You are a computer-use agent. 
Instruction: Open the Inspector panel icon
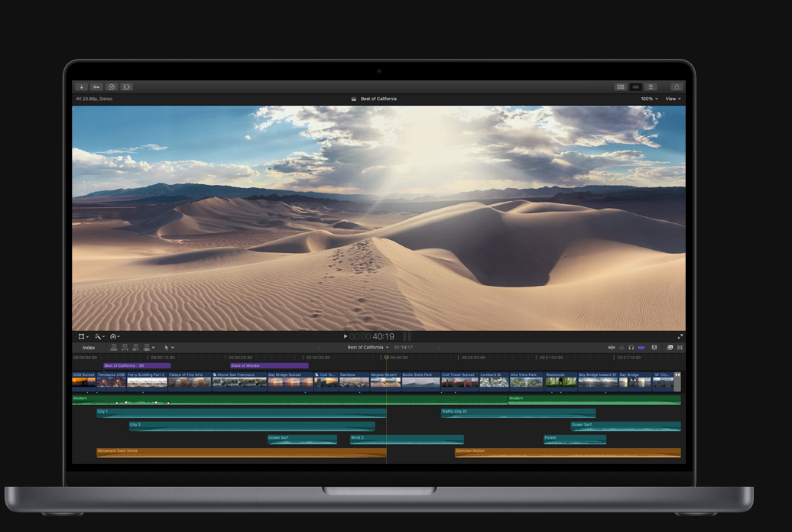[651, 86]
